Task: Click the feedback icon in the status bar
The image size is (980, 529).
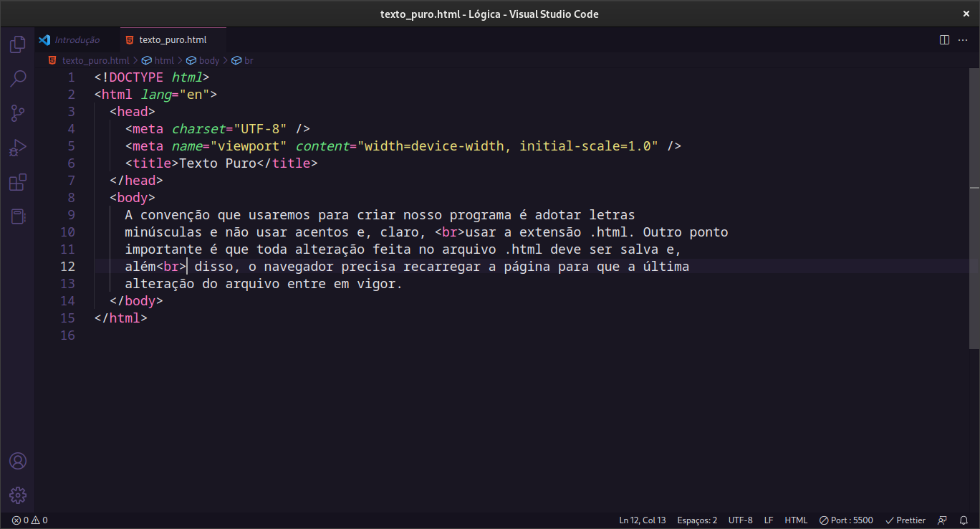Action: (942, 520)
